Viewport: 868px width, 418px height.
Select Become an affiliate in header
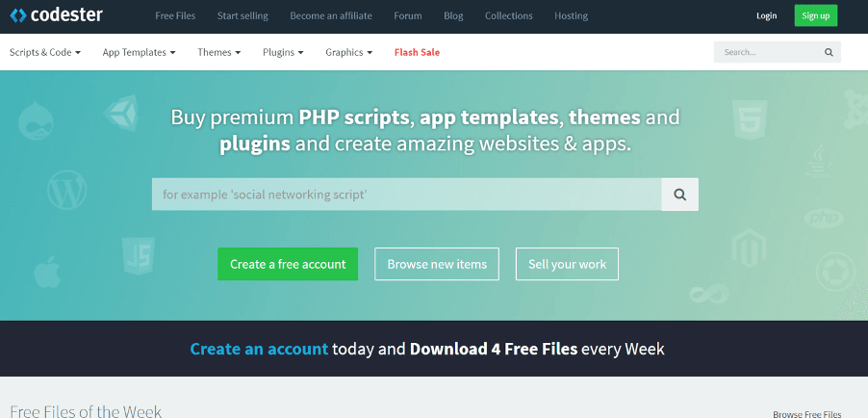click(x=331, y=16)
